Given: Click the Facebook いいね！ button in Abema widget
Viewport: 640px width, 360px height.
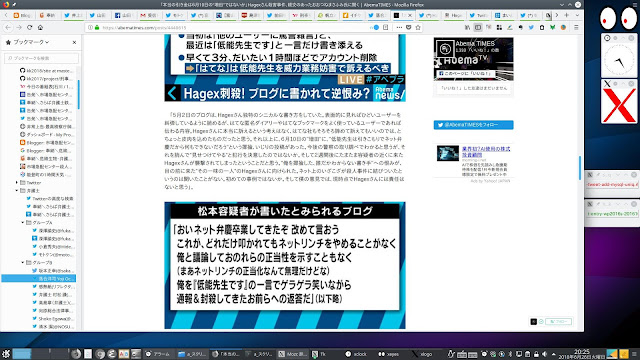Looking at the screenshot, I should click(465, 73).
